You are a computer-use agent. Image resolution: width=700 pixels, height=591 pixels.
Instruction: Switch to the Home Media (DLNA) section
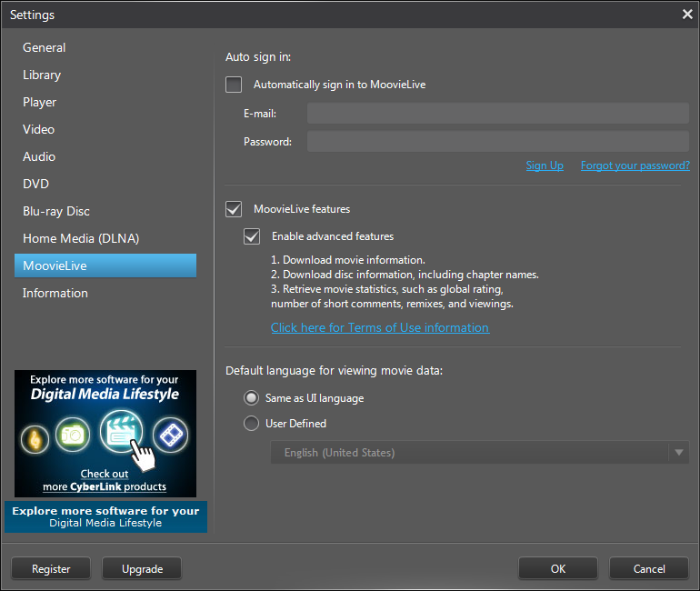[81, 238]
